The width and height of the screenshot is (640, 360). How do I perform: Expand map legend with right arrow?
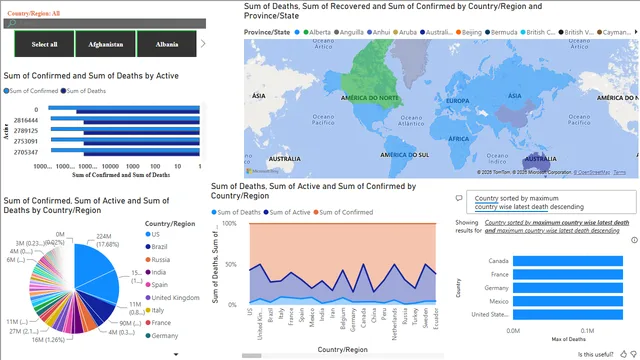pyautogui.click(x=636, y=32)
